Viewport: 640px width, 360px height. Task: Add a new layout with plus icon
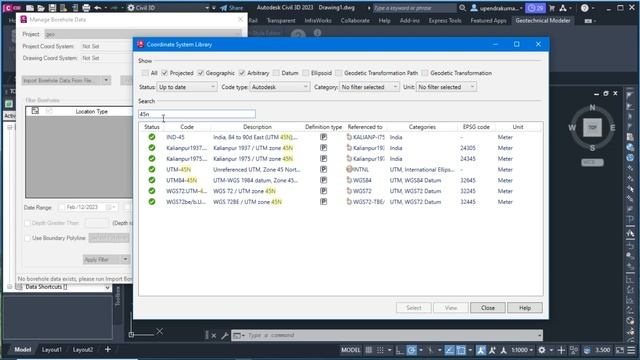point(108,349)
